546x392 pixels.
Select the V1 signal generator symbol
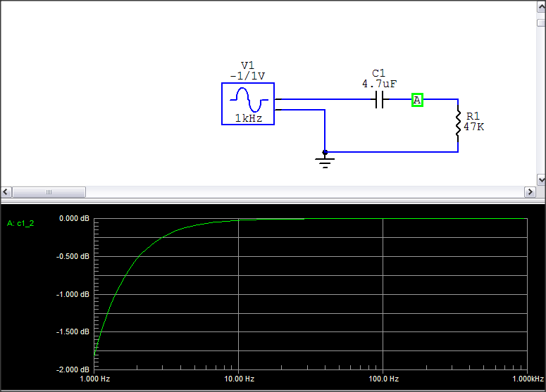pos(248,103)
